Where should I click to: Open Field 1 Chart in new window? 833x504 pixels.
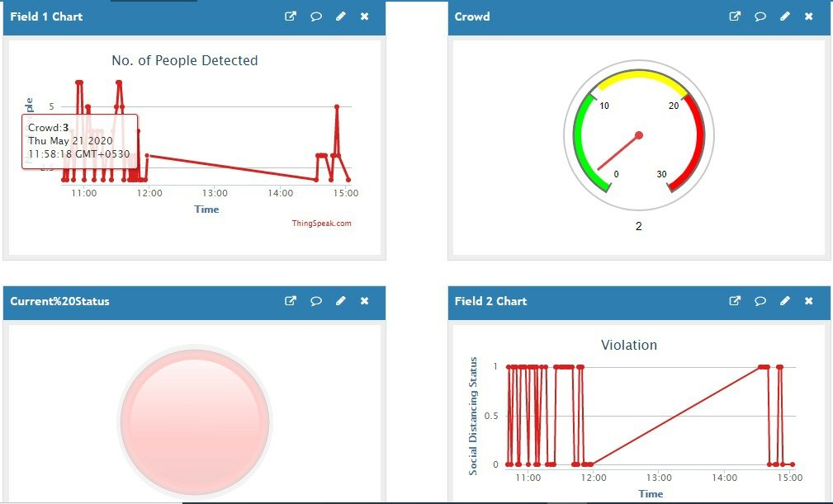click(x=290, y=16)
